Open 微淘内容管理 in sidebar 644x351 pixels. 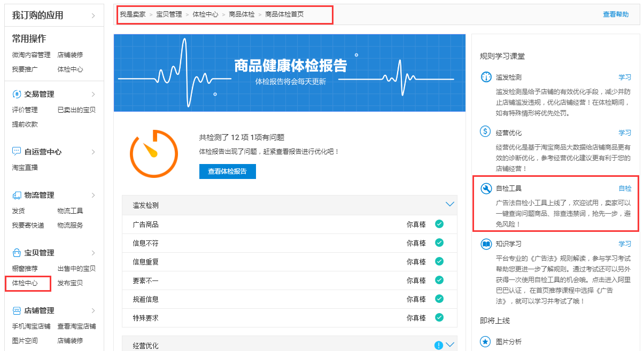pos(31,55)
